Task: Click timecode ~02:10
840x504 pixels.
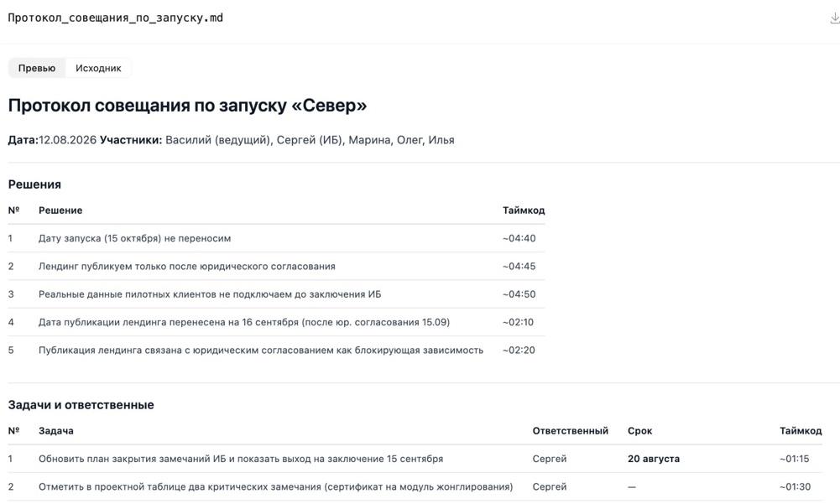Action: coord(518,322)
